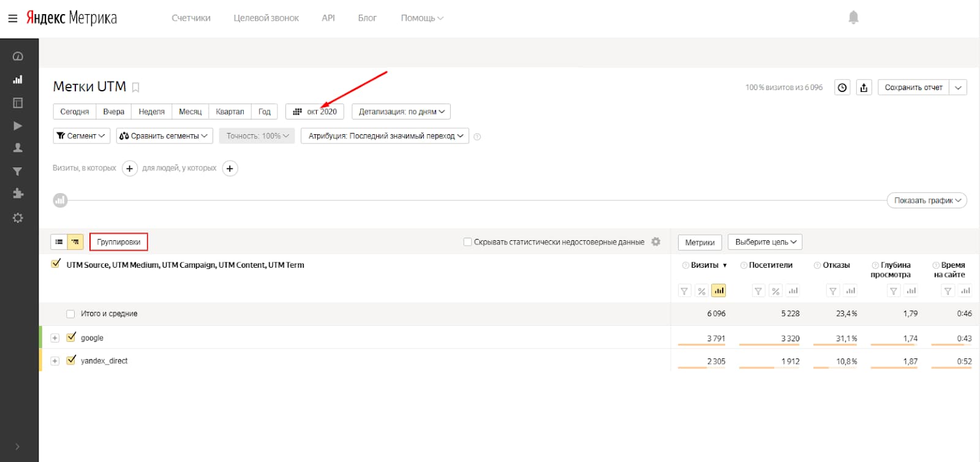
Task: Uncheck the google row checkbox
Action: [x=71, y=337]
